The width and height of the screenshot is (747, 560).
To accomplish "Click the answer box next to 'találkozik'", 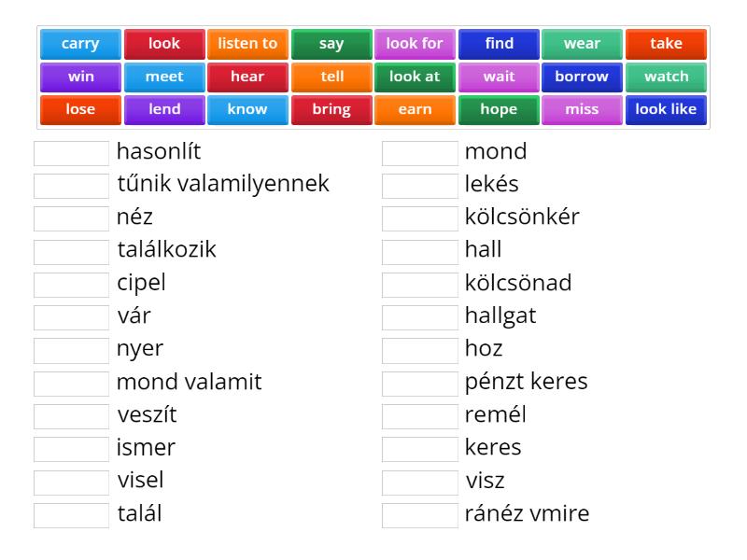I will [x=70, y=250].
